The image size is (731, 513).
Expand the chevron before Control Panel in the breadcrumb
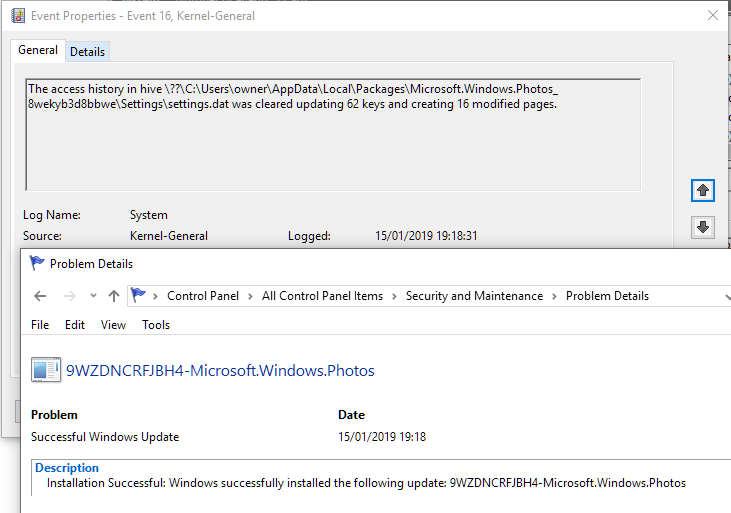[x=156, y=297]
